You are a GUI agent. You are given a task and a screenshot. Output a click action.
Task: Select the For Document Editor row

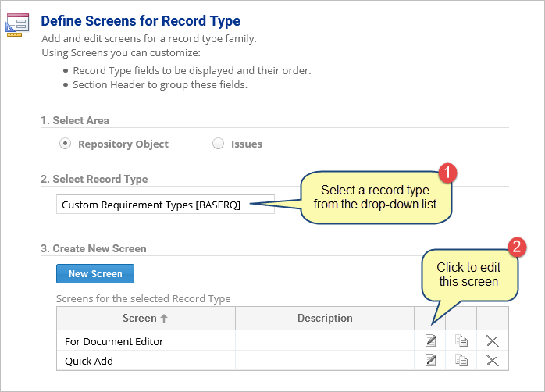(x=282, y=340)
